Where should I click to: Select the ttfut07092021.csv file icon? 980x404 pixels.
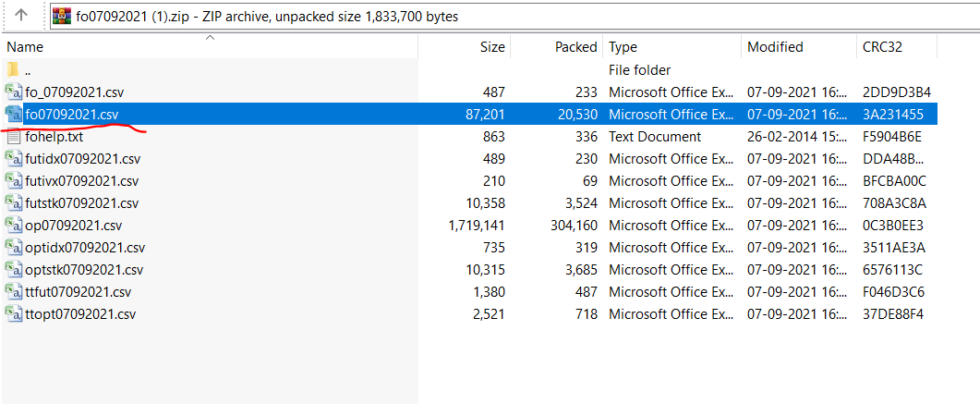(14, 291)
